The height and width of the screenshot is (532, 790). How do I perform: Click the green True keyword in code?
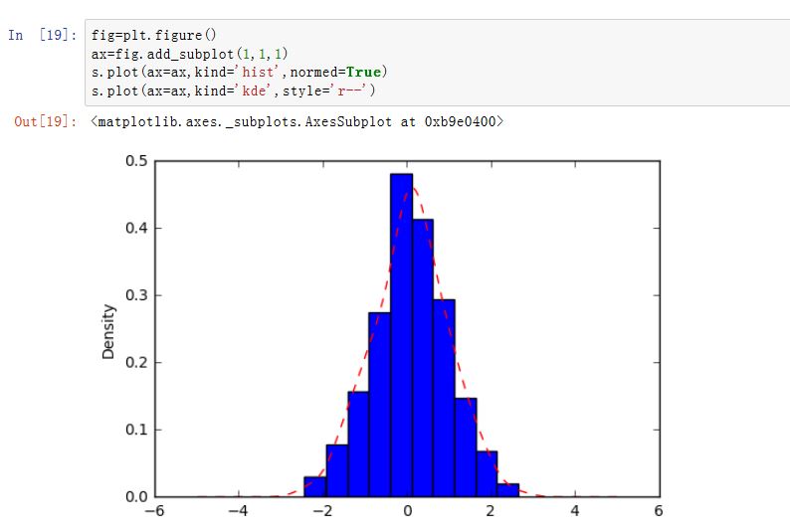point(365,72)
